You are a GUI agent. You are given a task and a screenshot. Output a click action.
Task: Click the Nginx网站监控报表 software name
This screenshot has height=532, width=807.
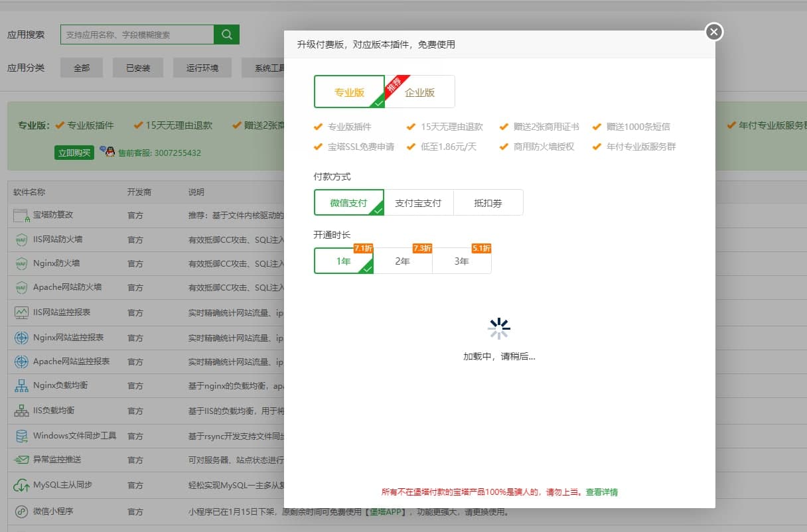pos(68,338)
